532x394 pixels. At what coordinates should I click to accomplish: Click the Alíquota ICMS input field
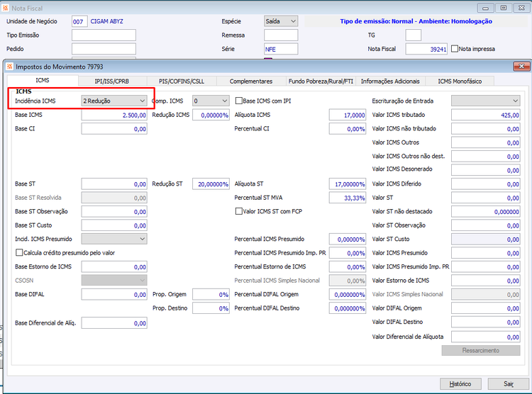pos(348,115)
